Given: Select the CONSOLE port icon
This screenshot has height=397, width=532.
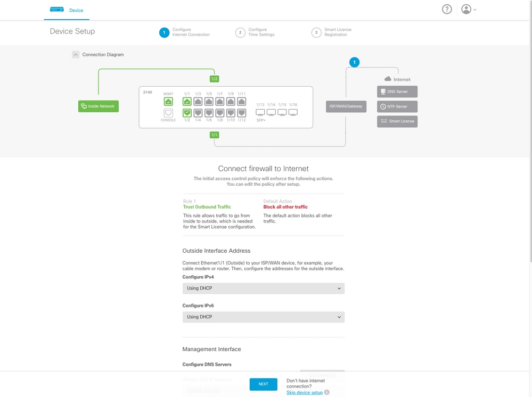Looking at the screenshot, I should [168, 113].
